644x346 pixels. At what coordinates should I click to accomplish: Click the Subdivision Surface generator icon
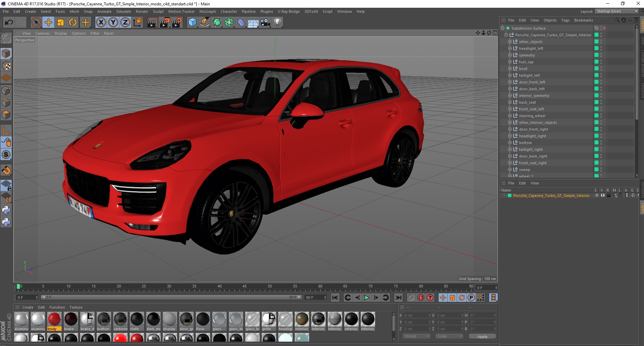pyautogui.click(x=217, y=23)
